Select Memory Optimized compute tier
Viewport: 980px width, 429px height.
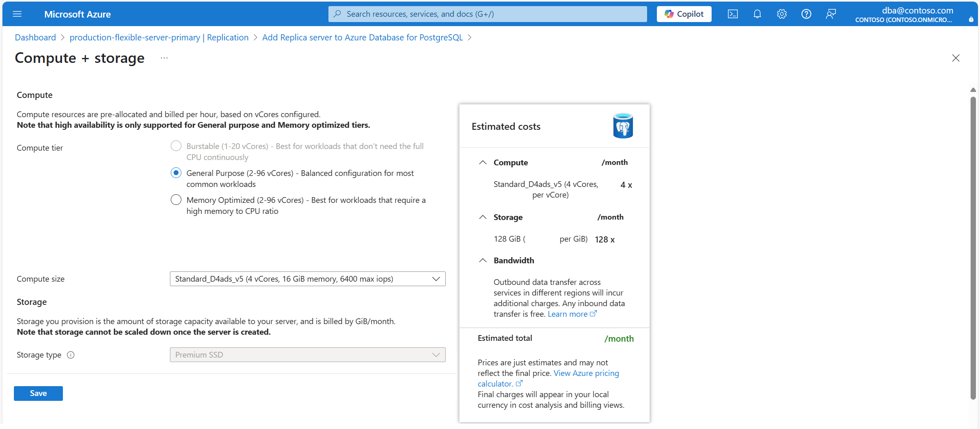(x=176, y=200)
